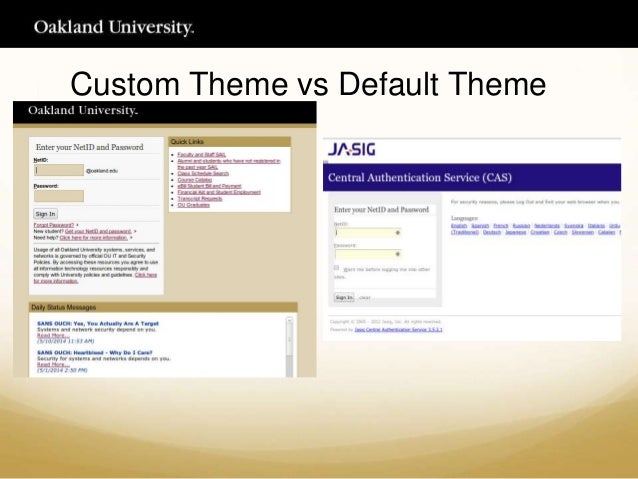
Task: Select the Russian language link
Action: pyautogui.click(x=521, y=226)
